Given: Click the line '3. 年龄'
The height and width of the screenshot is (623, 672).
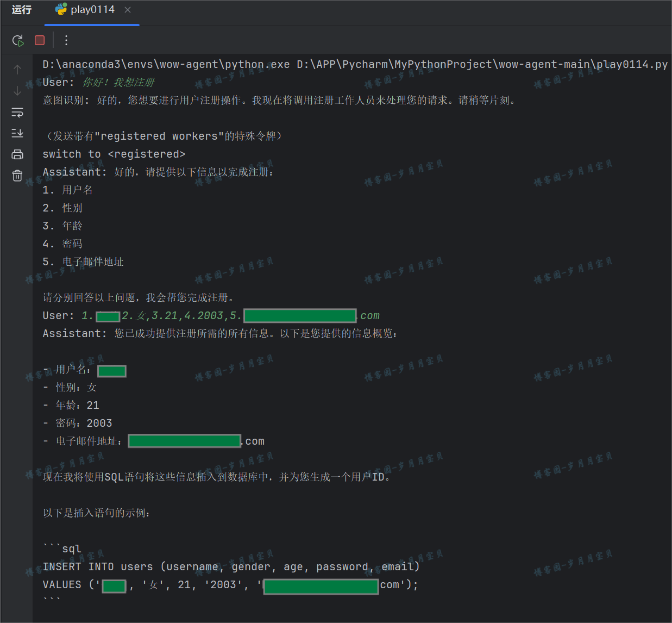Looking at the screenshot, I should tap(63, 226).
